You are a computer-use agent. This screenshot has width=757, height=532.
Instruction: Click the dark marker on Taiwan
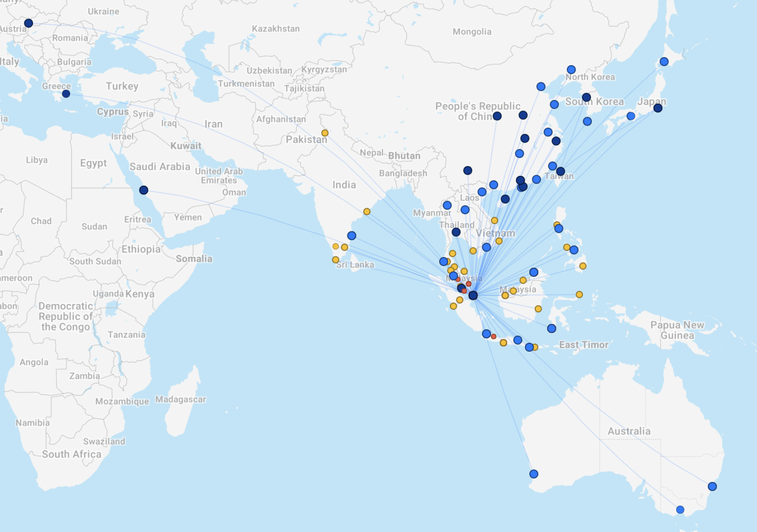(x=560, y=171)
